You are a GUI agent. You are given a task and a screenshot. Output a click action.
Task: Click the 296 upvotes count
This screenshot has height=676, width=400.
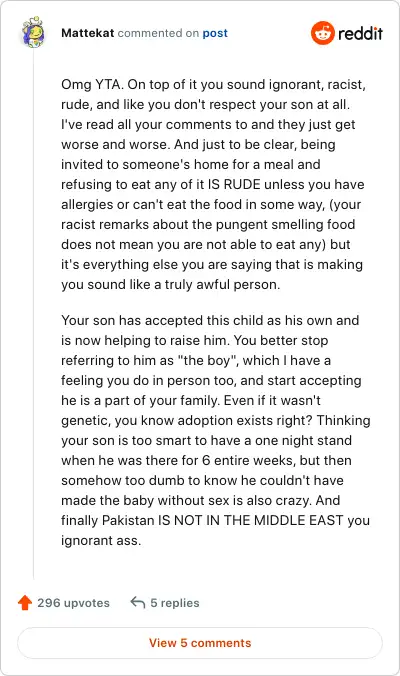73,603
